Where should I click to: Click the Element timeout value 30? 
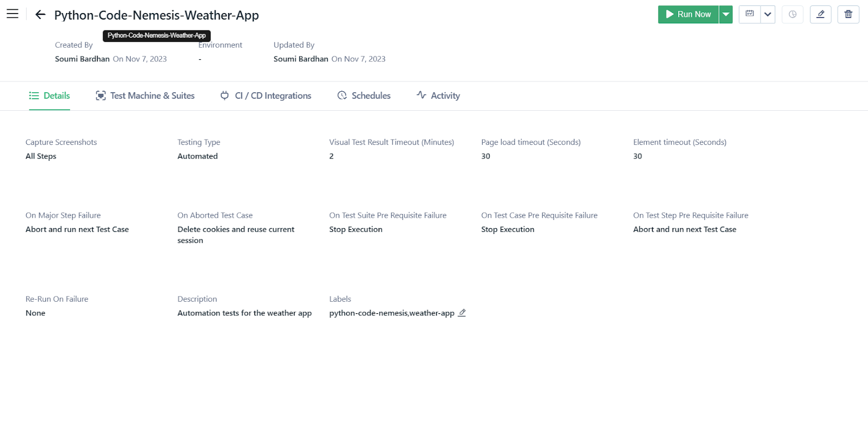(638, 156)
